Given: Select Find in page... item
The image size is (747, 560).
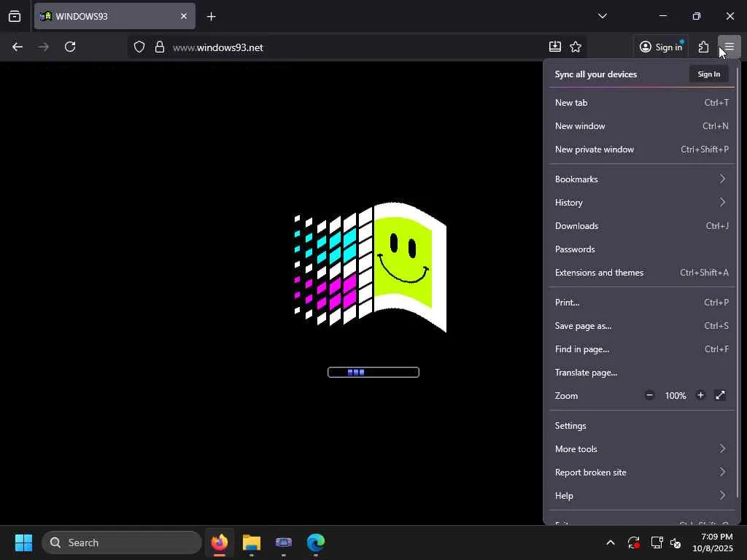Looking at the screenshot, I should [642, 349].
